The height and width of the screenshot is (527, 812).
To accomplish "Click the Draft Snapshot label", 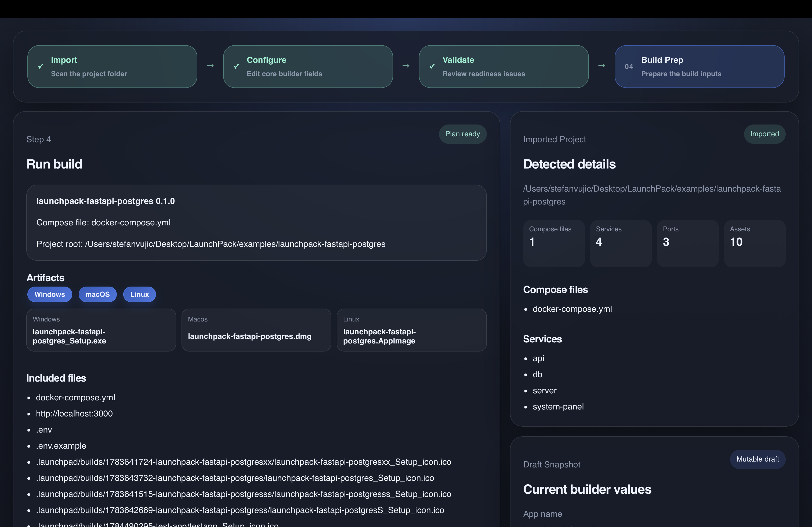I will pos(552,465).
